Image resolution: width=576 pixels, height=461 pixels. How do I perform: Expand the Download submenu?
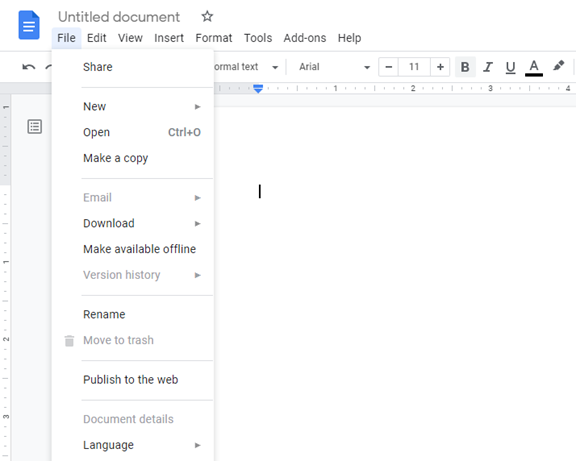click(x=133, y=223)
